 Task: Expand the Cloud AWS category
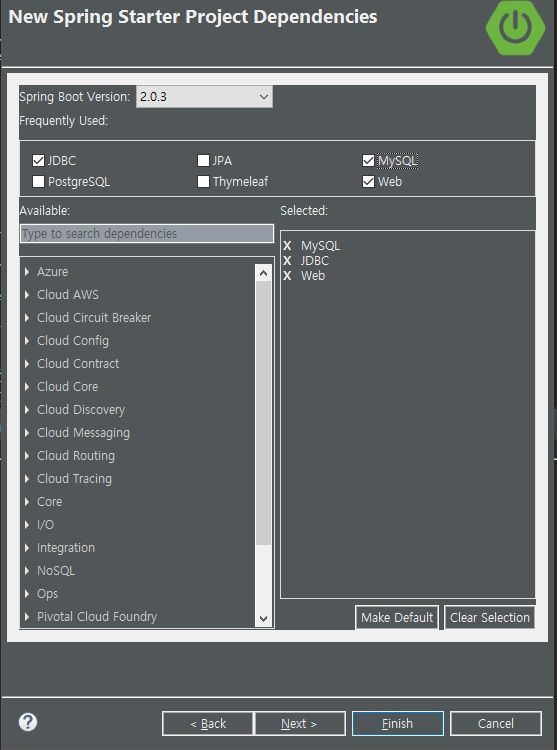point(27,295)
